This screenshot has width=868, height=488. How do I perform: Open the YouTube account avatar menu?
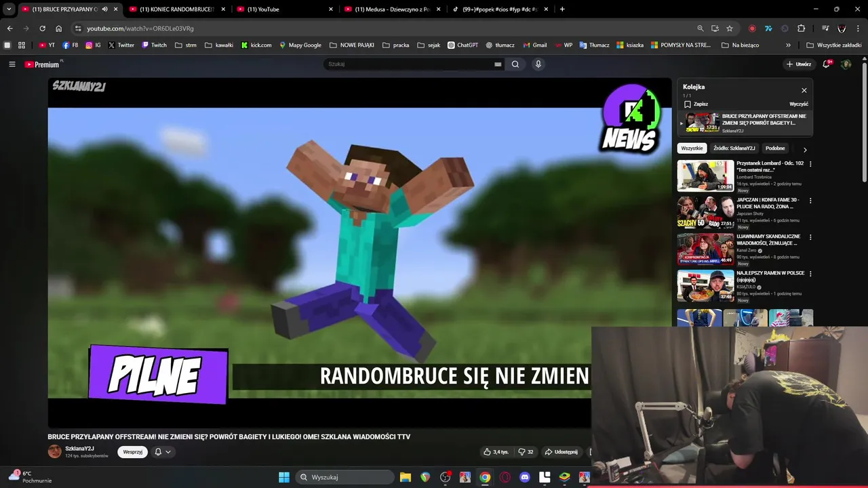(846, 64)
